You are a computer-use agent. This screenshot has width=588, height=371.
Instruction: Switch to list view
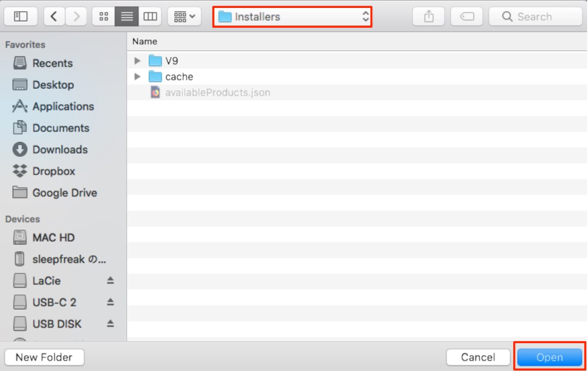[127, 17]
